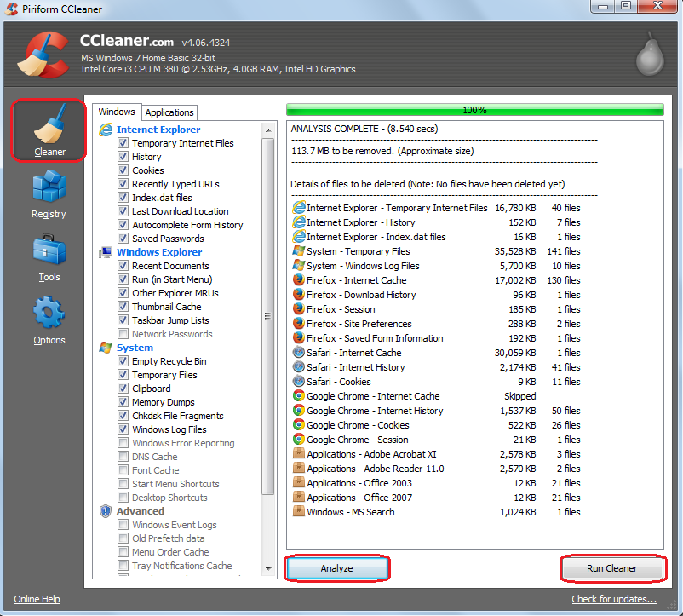Screen dimensions: 683x616
Task: Uncheck Temporary Internet Files checkbox
Action: 123,143
